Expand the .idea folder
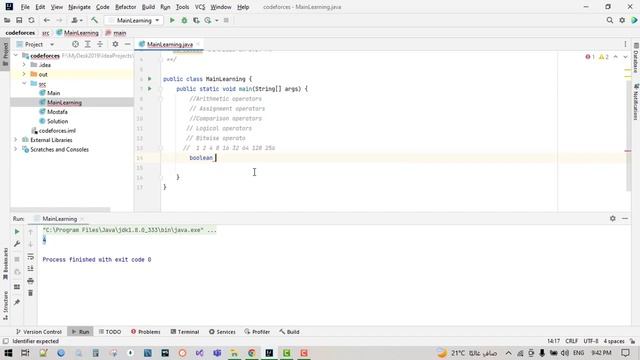 pos(24,65)
